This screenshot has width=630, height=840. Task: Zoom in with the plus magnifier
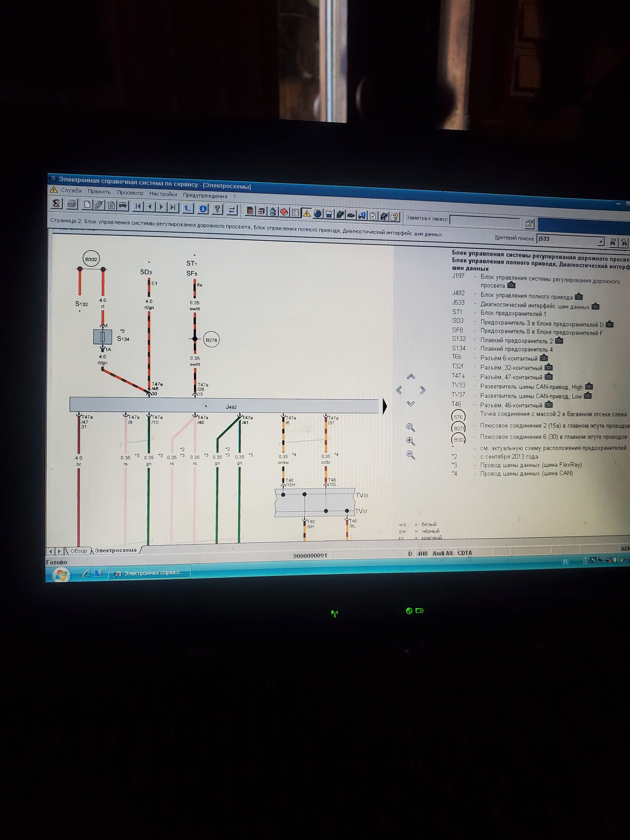tap(410, 441)
